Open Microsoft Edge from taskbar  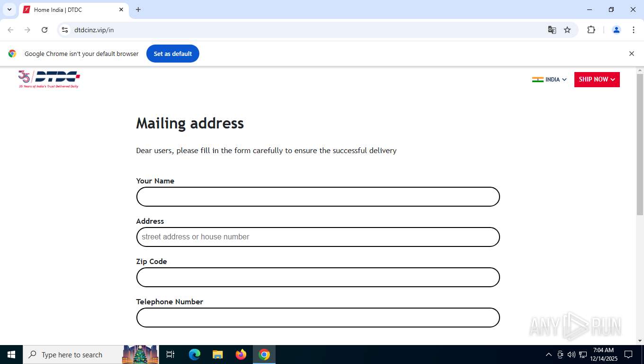[x=195, y=355]
